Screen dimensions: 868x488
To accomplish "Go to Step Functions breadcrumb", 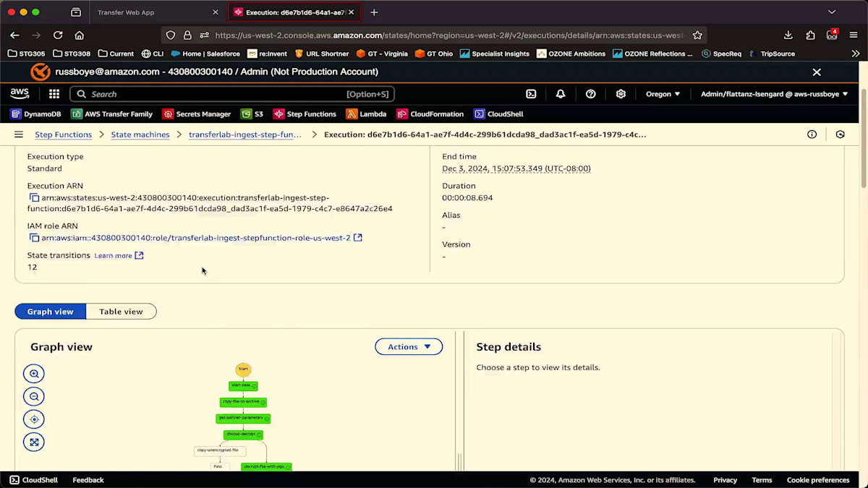I will coord(64,134).
